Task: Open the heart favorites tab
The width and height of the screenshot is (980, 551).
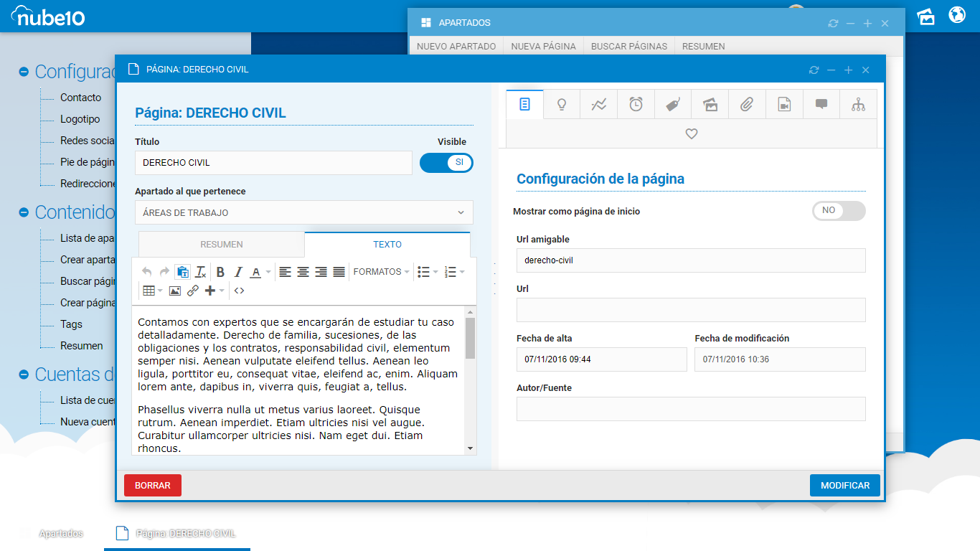Action: coord(692,133)
